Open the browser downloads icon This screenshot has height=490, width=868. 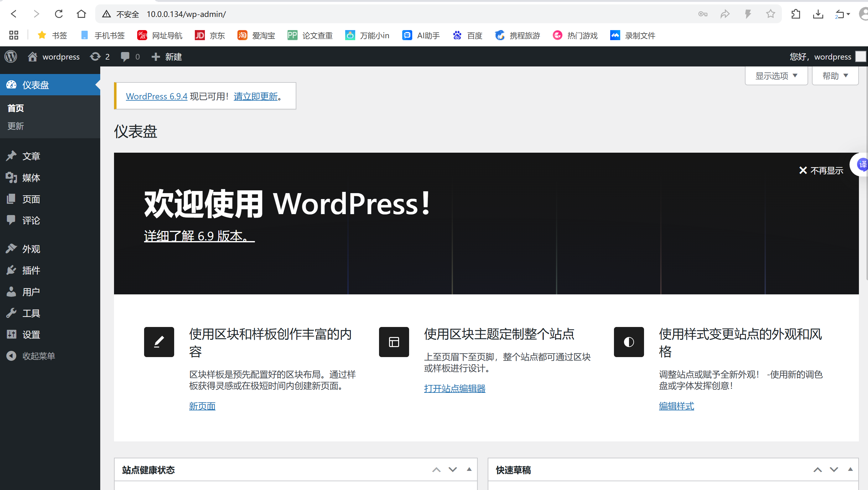(818, 14)
